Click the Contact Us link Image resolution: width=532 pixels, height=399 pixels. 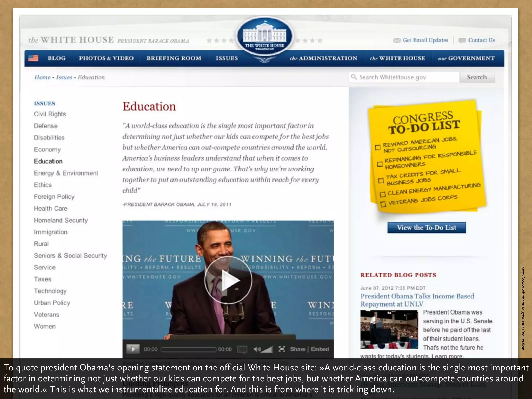point(482,40)
